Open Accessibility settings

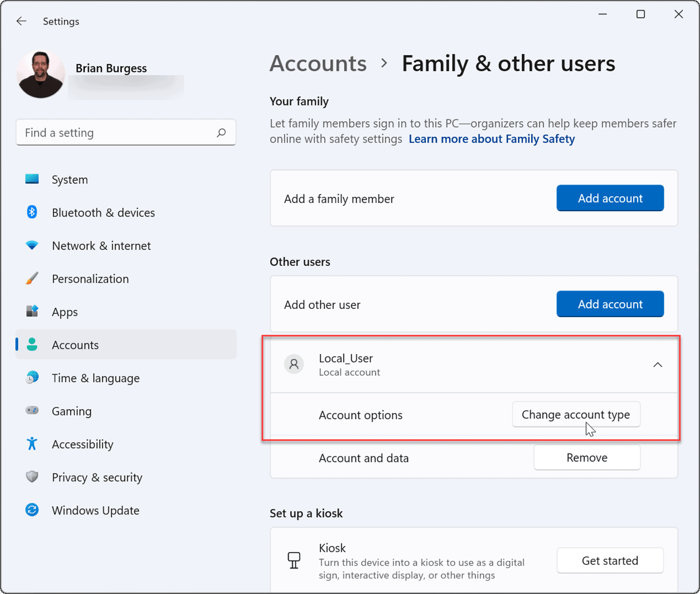[x=82, y=444]
